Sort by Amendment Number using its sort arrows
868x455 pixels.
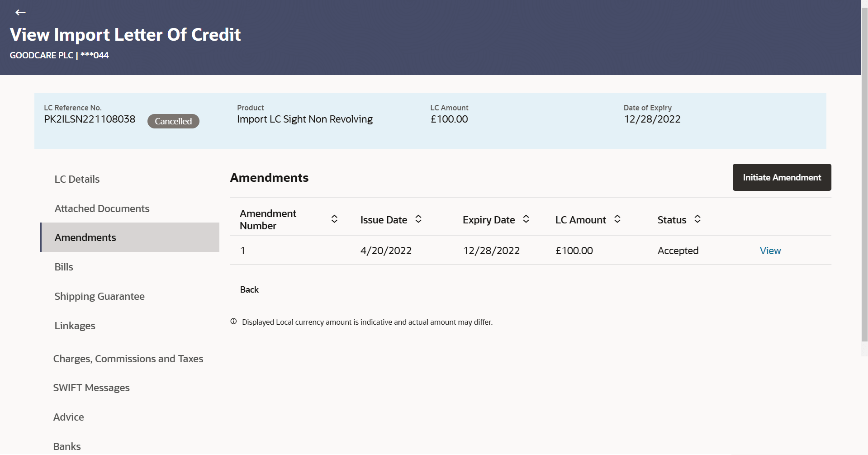pyautogui.click(x=334, y=219)
